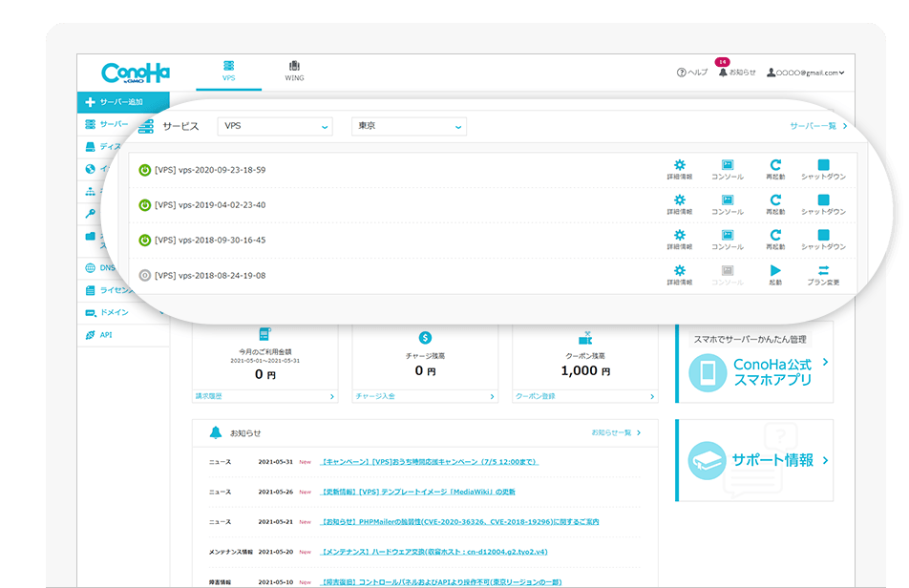The height and width of the screenshot is (588, 909).
Task: Select the VPS tab
Action: coord(228,71)
